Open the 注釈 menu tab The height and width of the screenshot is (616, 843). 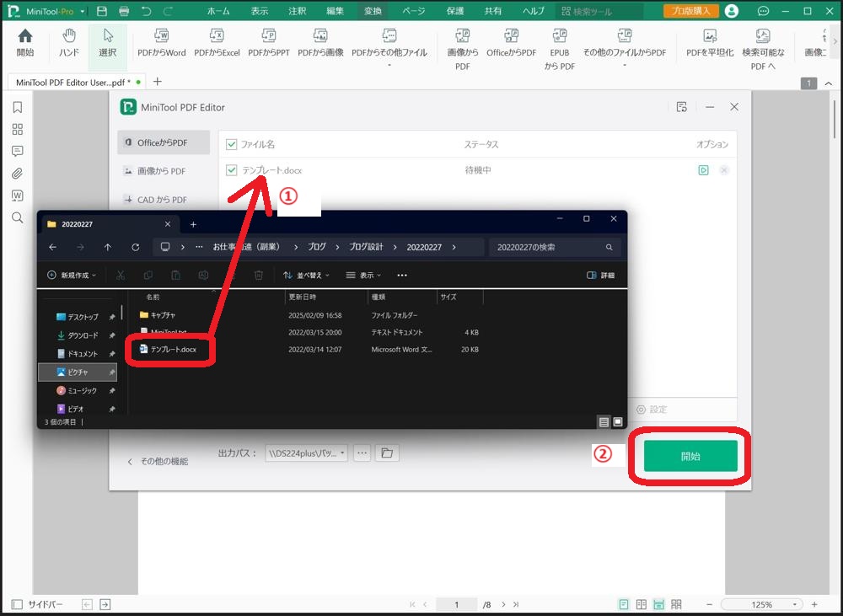point(297,11)
